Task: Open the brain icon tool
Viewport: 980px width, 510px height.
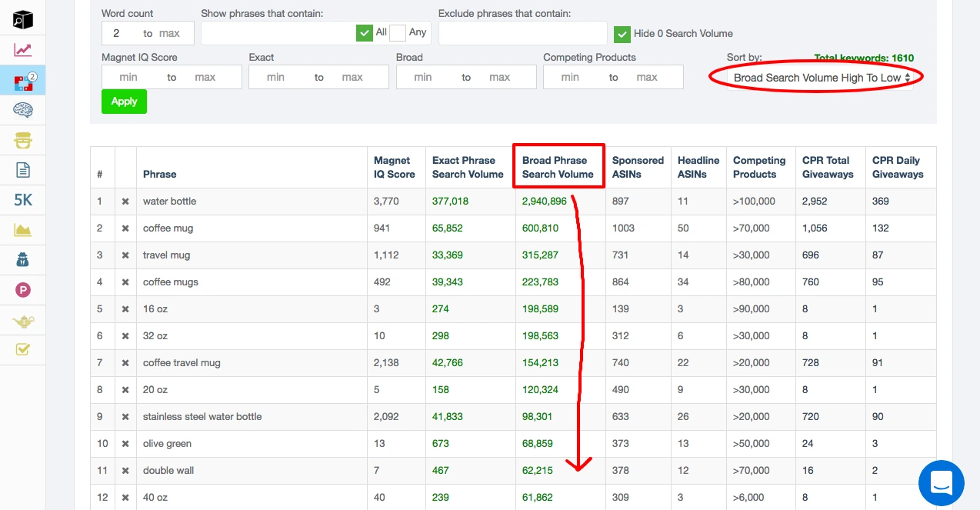Action: [23, 110]
